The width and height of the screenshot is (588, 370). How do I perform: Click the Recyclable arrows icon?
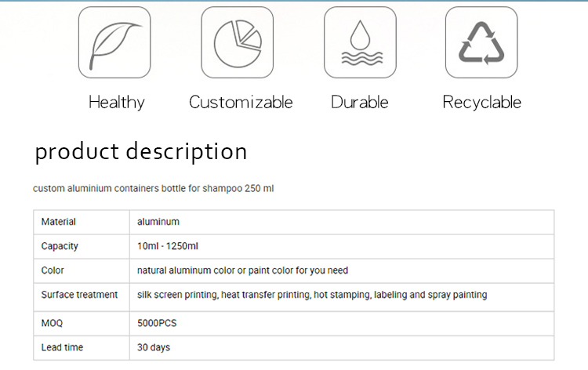point(481,42)
